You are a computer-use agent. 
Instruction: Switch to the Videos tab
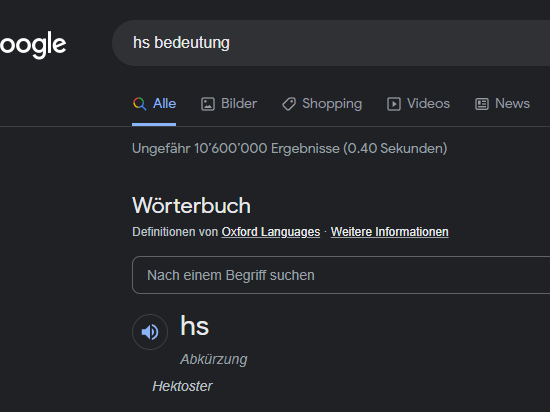point(418,104)
